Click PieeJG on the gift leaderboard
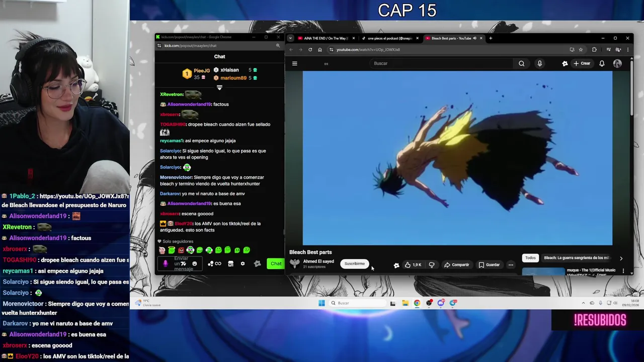This screenshot has width=644, height=362. click(x=202, y=70)
